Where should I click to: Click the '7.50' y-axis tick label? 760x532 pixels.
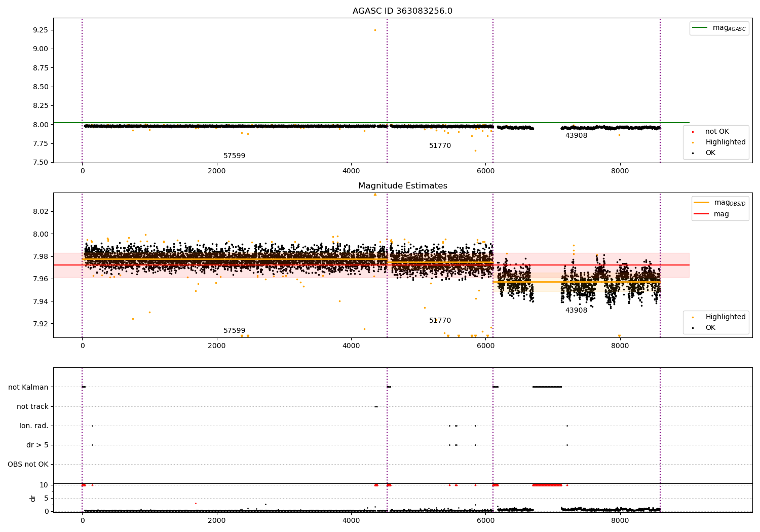(x=40, y=162)
